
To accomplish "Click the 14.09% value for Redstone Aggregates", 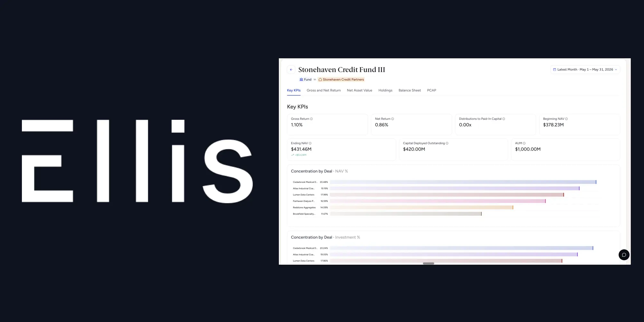I will 324,208.
